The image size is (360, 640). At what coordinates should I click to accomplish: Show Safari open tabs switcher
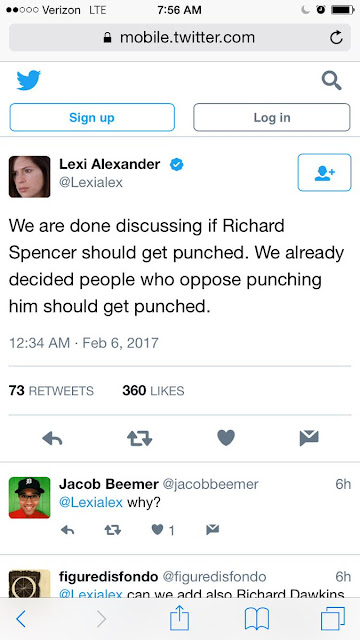tap(333, 619)
